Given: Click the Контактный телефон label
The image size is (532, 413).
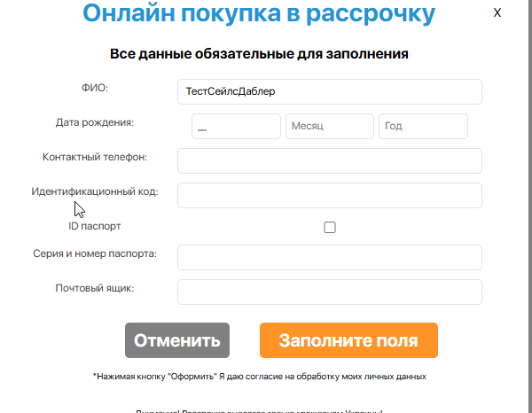Looking at the screenshot, I should coord(95,157).
